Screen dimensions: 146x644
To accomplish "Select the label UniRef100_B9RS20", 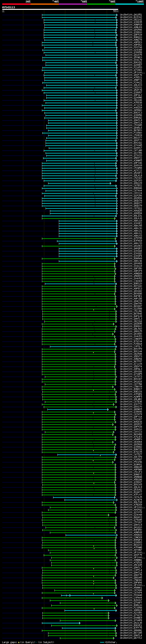I will pyautogui.click(x=131, y=284).
